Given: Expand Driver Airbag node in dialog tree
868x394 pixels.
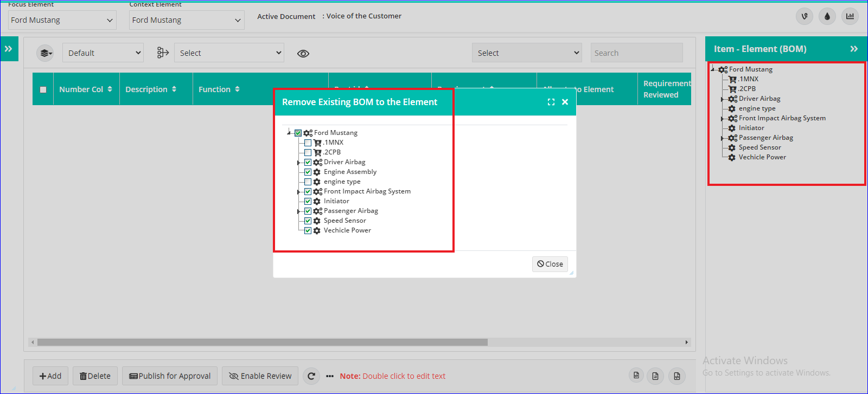Looking at the screenshot, I should (x=298, y=163).
